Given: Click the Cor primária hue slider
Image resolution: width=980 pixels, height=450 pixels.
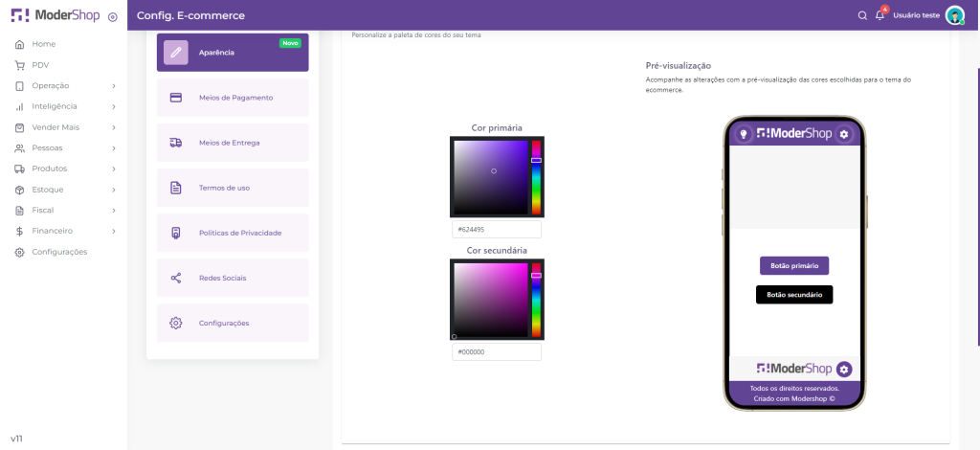Looking at the screenshot, I should pos(536,177).
